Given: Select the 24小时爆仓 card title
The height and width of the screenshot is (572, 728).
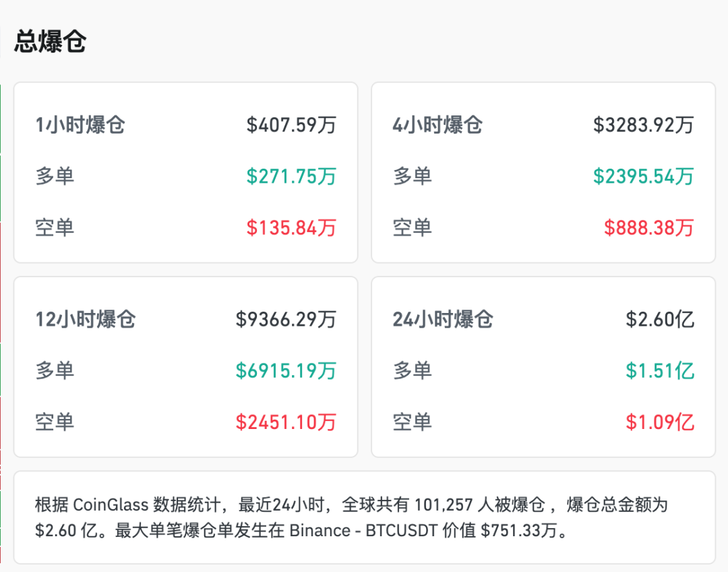Looking at the screenshot, I should (x=443, y=319).
